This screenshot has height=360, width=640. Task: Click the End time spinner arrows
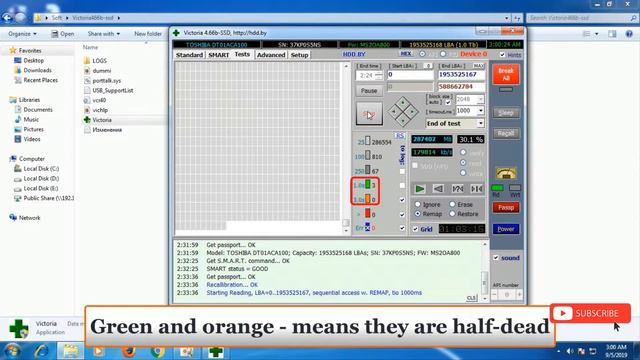coord(379,76)
